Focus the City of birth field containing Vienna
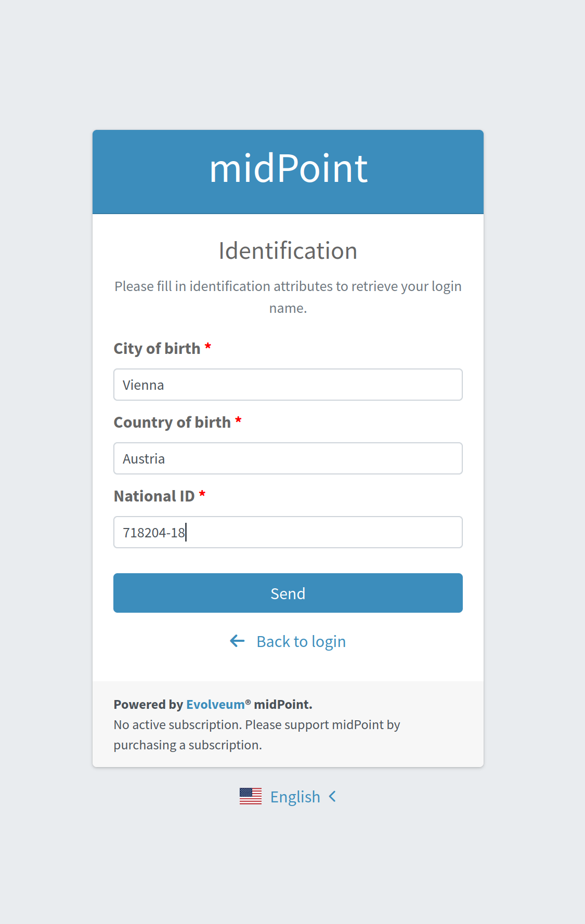 pyautogui.click(x=288, y=385)
